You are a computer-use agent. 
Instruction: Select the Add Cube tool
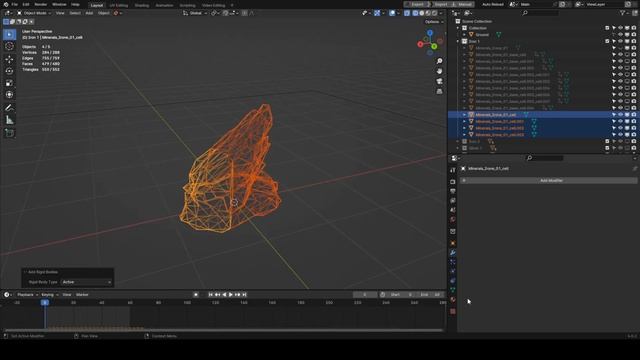tap(9, 133)
